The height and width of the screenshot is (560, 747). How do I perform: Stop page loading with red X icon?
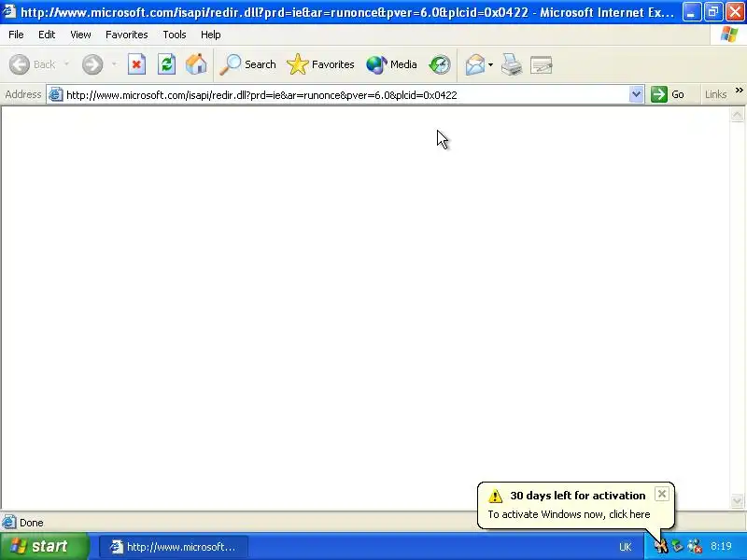[x=136, y=64]
